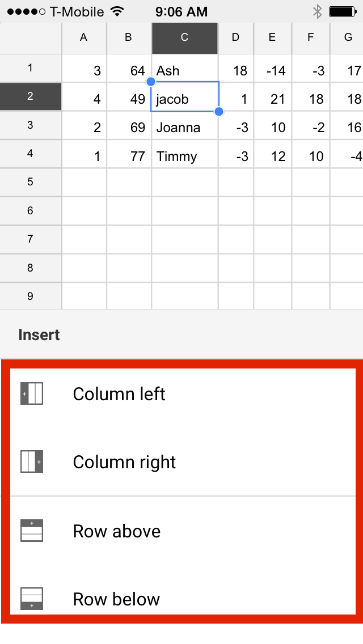363x644 pixels.
Task: Click the Column right insert icon
Action: 32,461
